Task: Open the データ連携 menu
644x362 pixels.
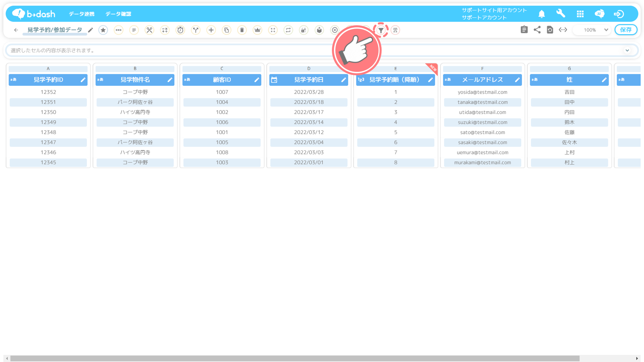Action: [81, 14]
